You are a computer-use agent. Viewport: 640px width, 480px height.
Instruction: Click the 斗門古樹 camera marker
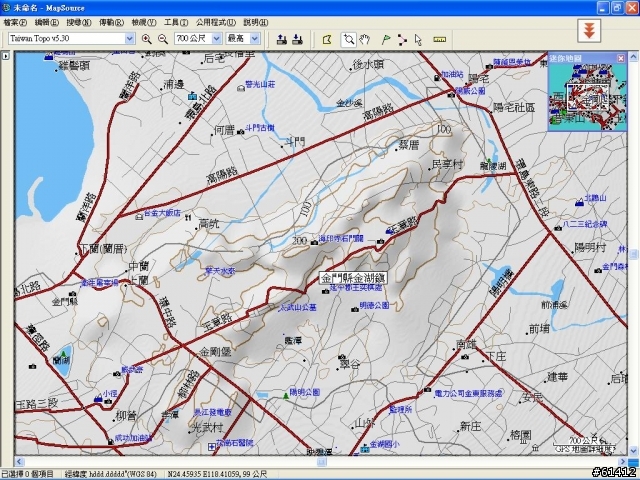[x=240, y=132]
